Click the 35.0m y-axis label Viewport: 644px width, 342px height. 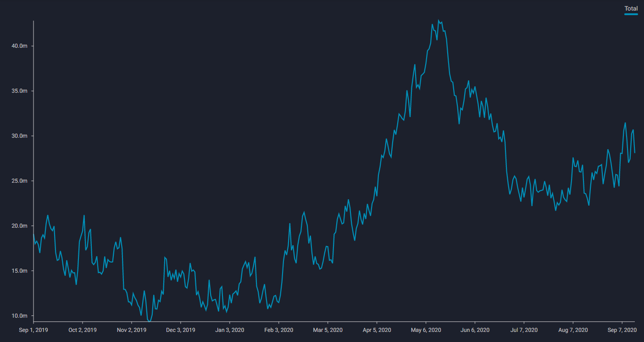click(x=20, y=91)
